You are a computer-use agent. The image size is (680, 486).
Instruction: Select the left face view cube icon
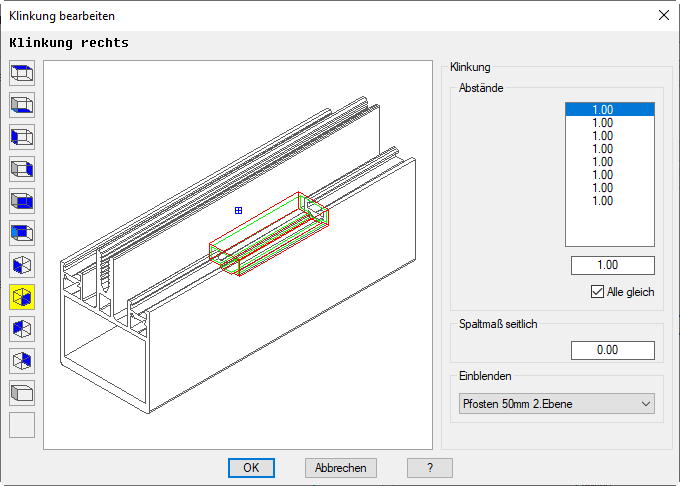[x=22, y=137]
